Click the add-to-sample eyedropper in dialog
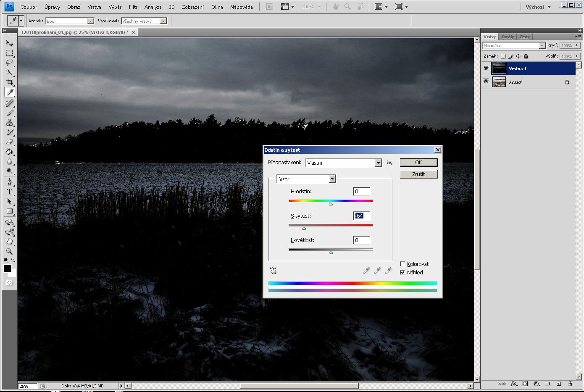Screen dimensions: 584x392 (377, 271)
